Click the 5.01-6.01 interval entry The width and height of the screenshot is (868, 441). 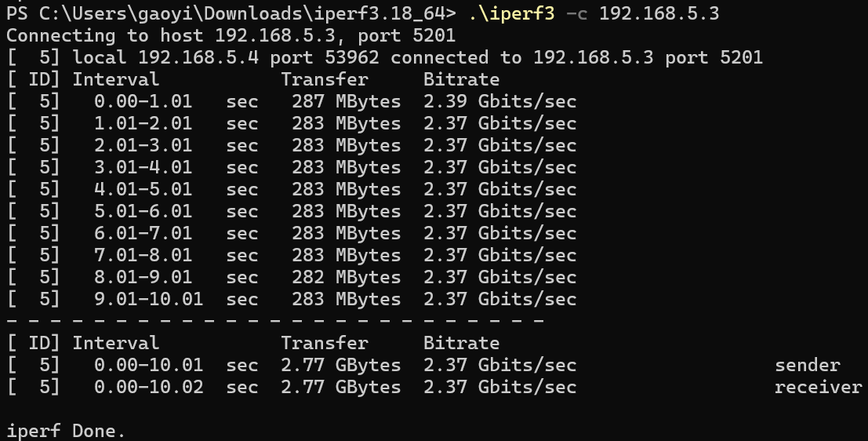pos(143,211)
